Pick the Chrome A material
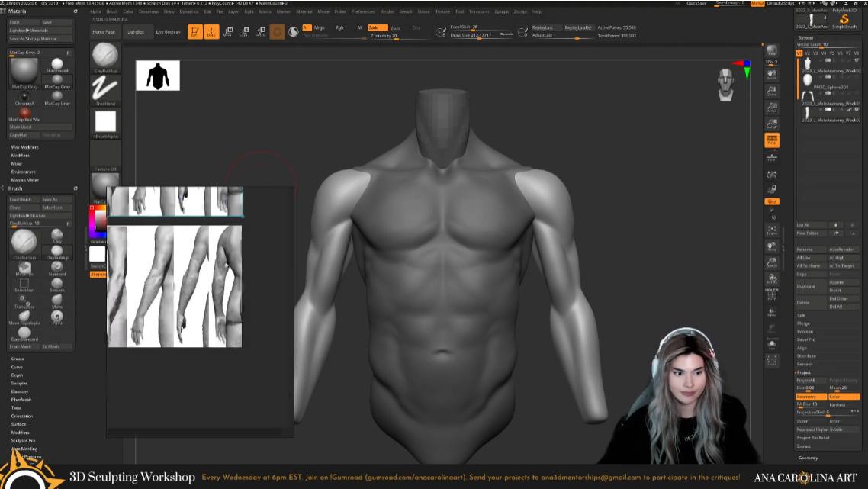 coord(24,98)
